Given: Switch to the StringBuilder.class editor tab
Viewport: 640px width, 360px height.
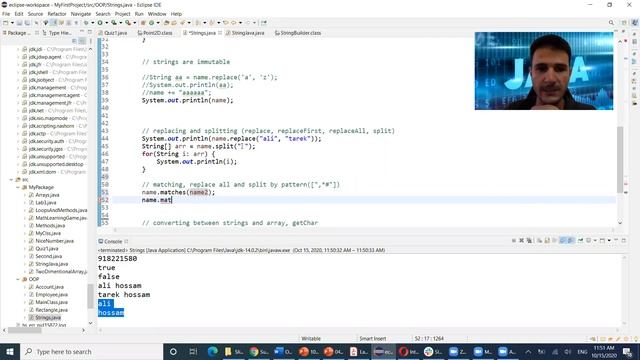Looking at the screenshot, I should tap(298, 33).
